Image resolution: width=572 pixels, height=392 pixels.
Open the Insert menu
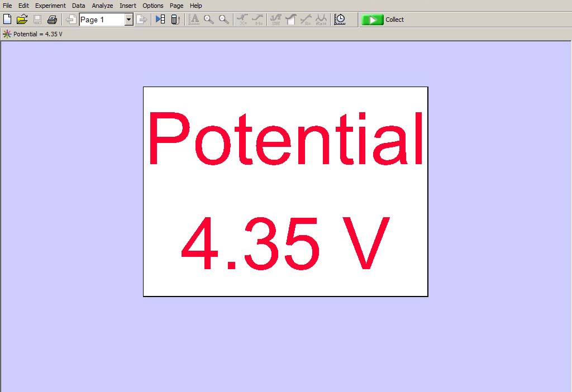127,6
